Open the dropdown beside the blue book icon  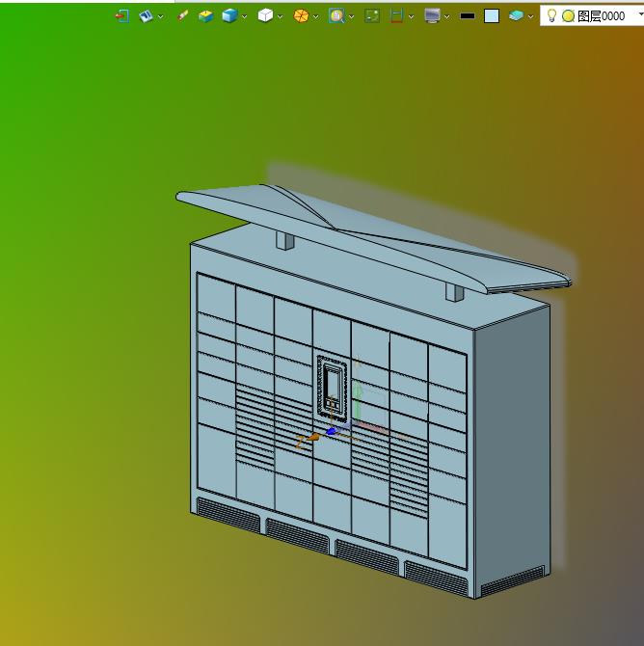[x=161, y=17]
